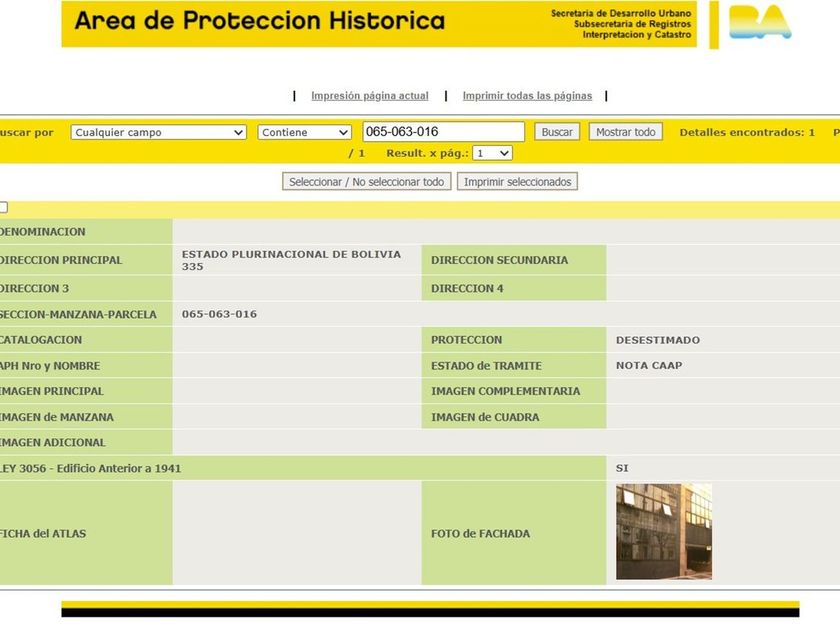Click the LEY 3056 Edificio Anterior a 1941 label

pos(91,468)
